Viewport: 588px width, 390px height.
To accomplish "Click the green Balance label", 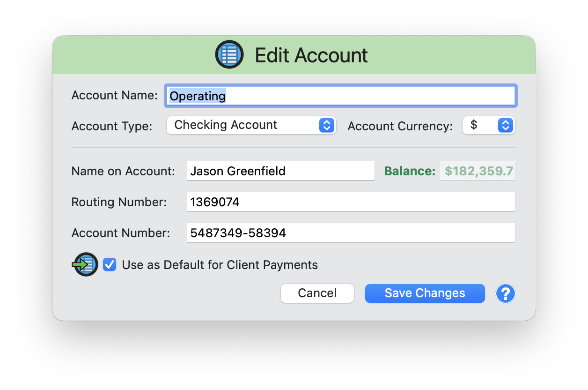I will [409, 171].
